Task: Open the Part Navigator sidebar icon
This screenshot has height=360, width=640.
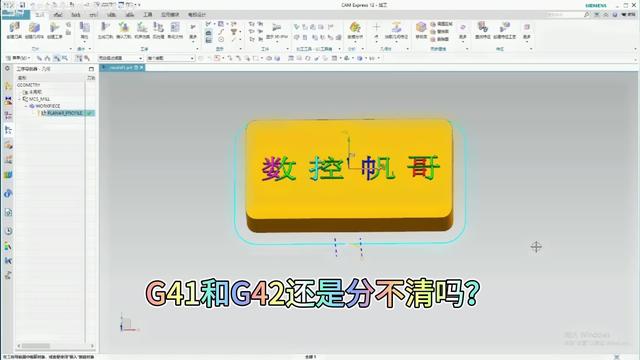Action: coord(8,116)
